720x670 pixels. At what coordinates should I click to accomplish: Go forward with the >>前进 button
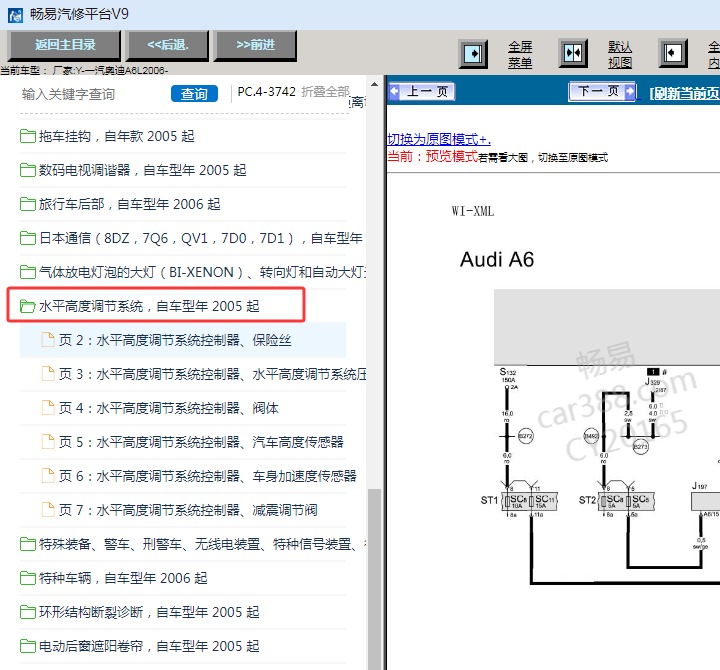click(255, 45)
